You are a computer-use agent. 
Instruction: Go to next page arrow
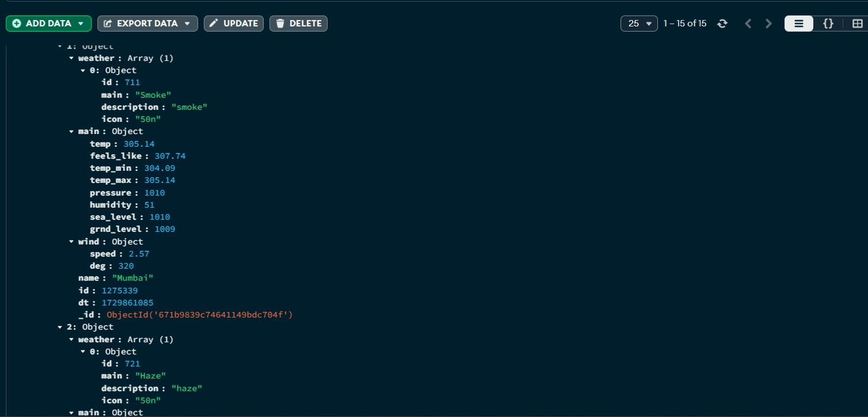768,24
